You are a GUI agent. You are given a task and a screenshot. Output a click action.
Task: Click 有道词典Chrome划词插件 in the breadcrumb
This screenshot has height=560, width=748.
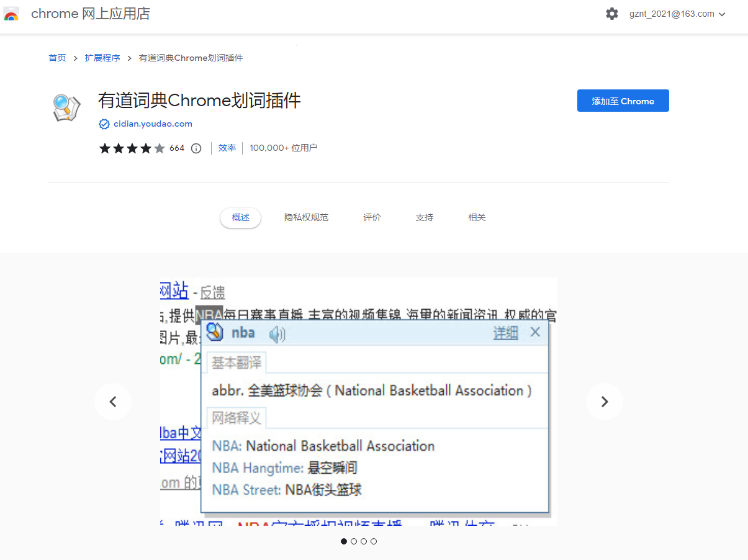pos(191,58)
